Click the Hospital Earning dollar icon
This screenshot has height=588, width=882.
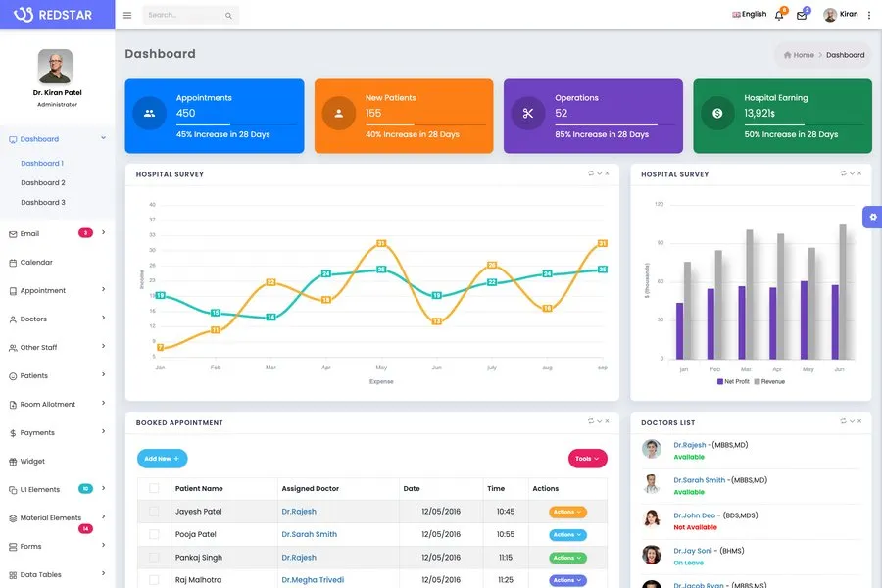click(717, 113)
